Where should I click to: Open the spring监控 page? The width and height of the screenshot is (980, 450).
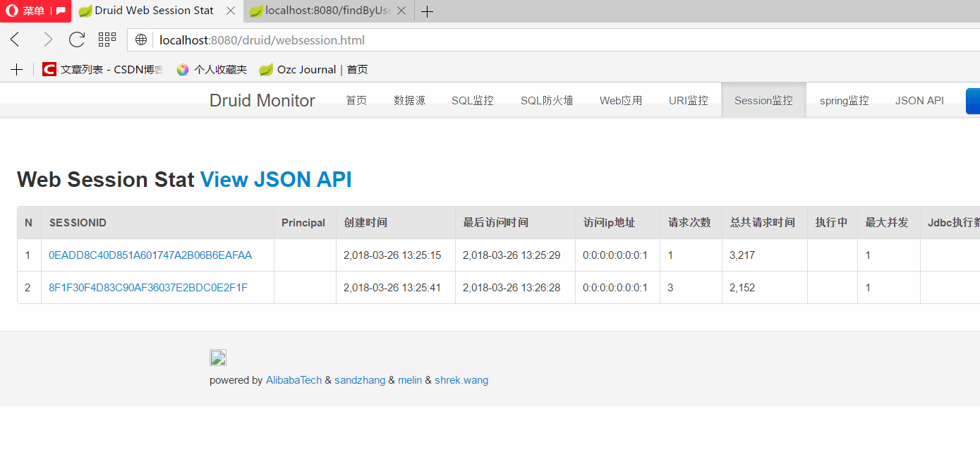click(844, 100)
